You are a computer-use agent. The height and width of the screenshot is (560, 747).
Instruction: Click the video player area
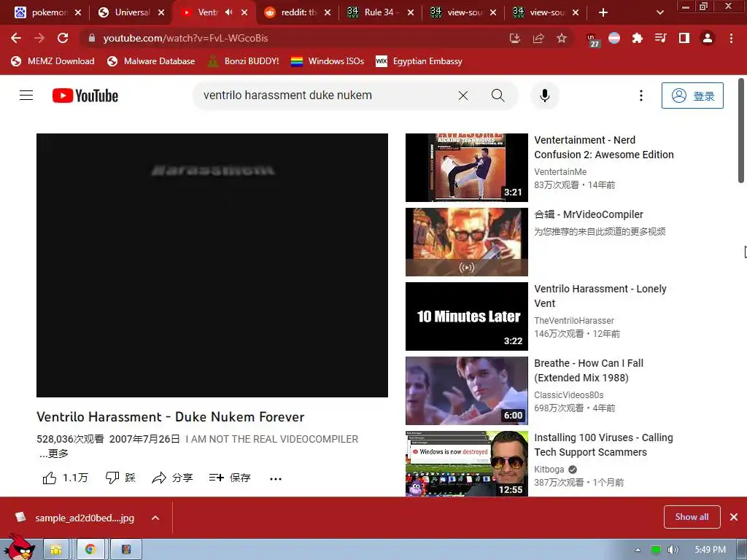pos(212,265)
